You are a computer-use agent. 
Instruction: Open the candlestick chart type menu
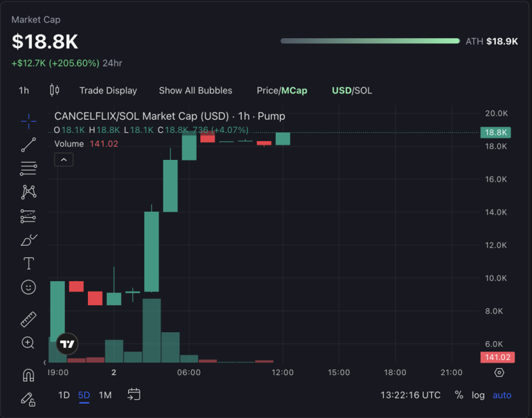pyautogui.click(x=55, y=91)
